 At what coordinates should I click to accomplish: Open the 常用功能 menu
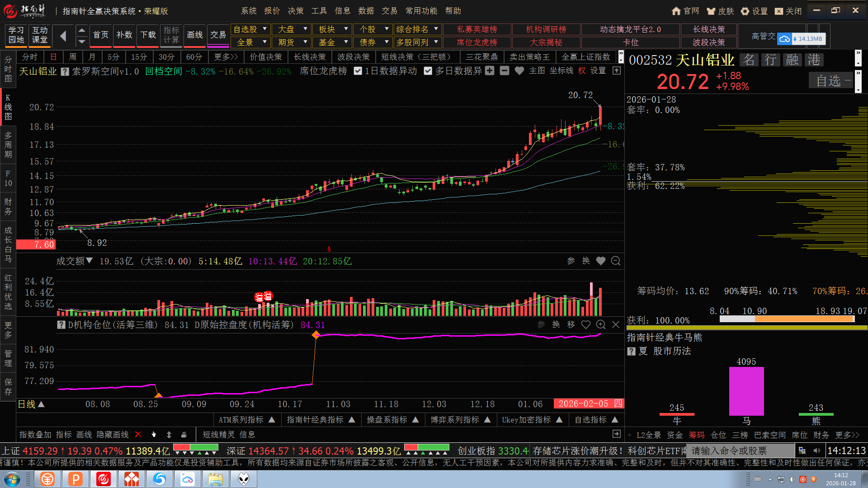[421, 11]
